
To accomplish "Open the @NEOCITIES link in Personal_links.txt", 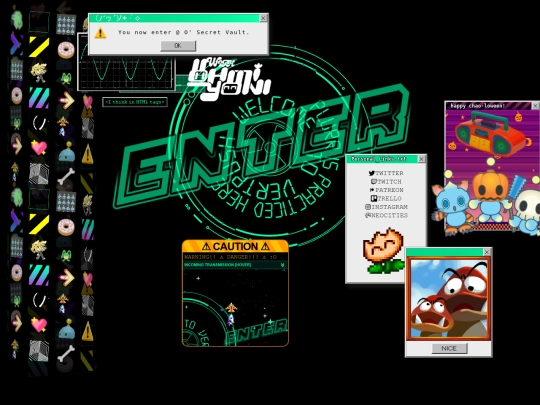I will pyautogui.click(x=386, y=215).
